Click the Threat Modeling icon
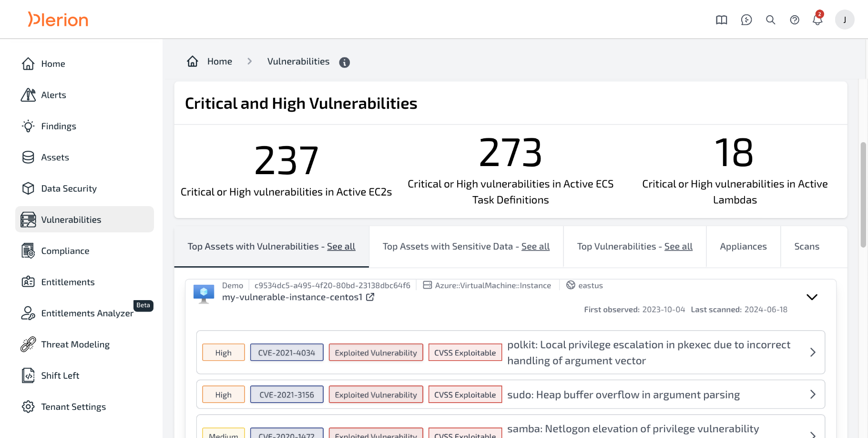 [x=28, y=344]
